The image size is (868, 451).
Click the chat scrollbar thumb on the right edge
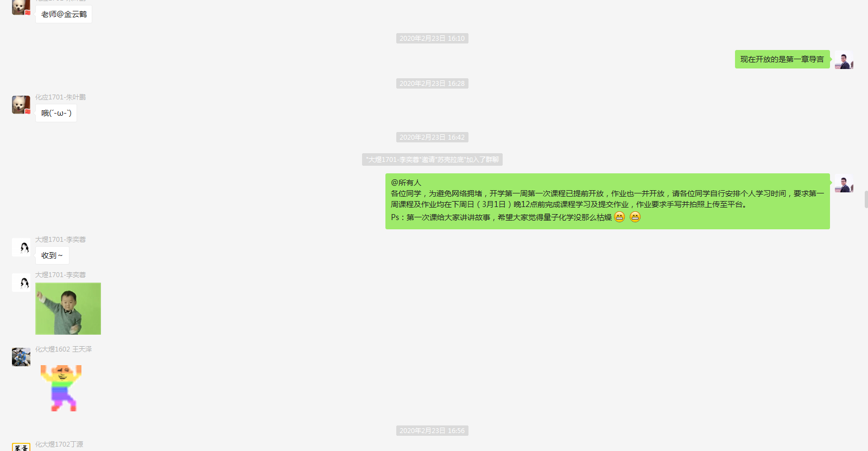coord(866,199)
